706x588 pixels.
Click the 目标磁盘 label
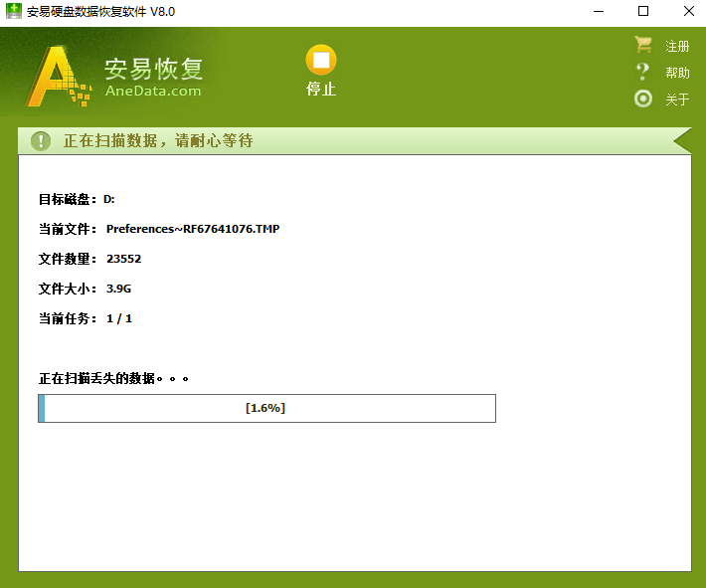[x=67, y=199]
